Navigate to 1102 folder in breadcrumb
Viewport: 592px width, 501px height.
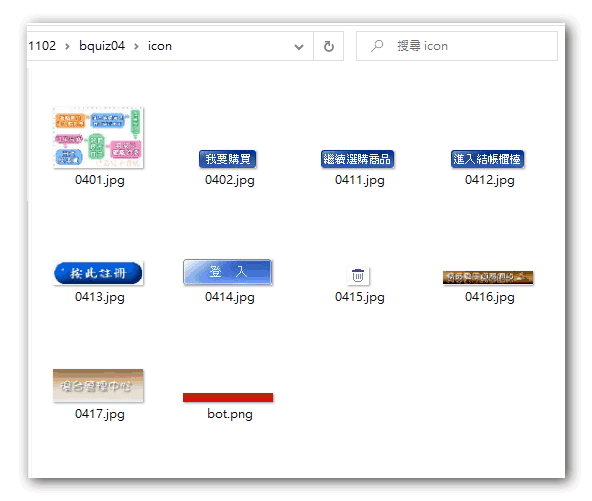42,46
